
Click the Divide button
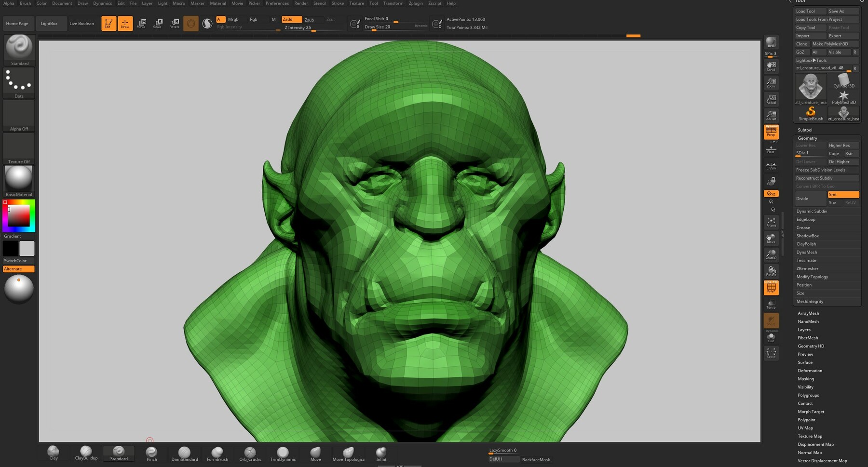(x=810, y=199)
